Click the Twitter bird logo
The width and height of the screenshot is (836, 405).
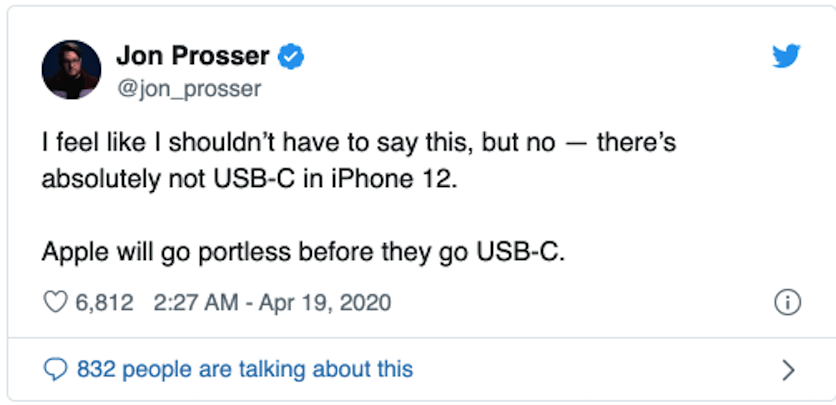787,57
